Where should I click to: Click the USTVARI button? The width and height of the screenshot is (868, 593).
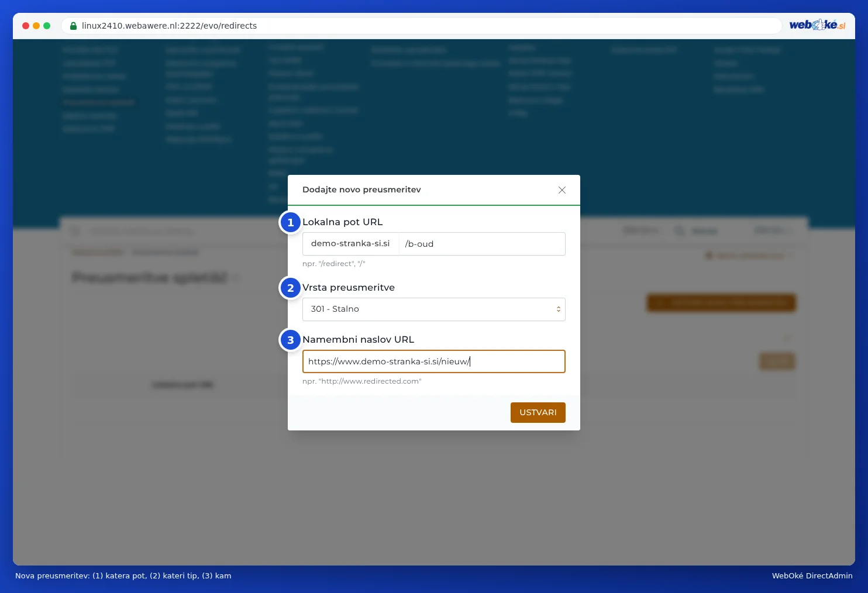538,412
